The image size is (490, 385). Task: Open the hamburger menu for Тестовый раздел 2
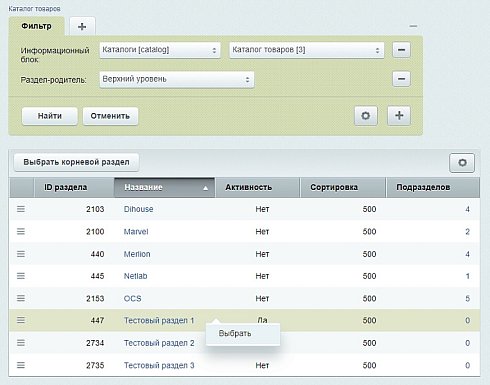(21, 343)
